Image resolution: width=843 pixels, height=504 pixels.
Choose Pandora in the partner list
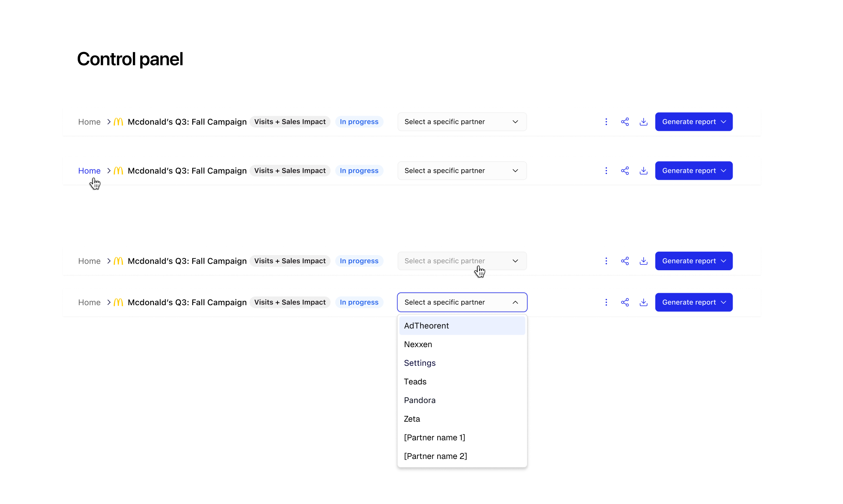click(462, 400)
